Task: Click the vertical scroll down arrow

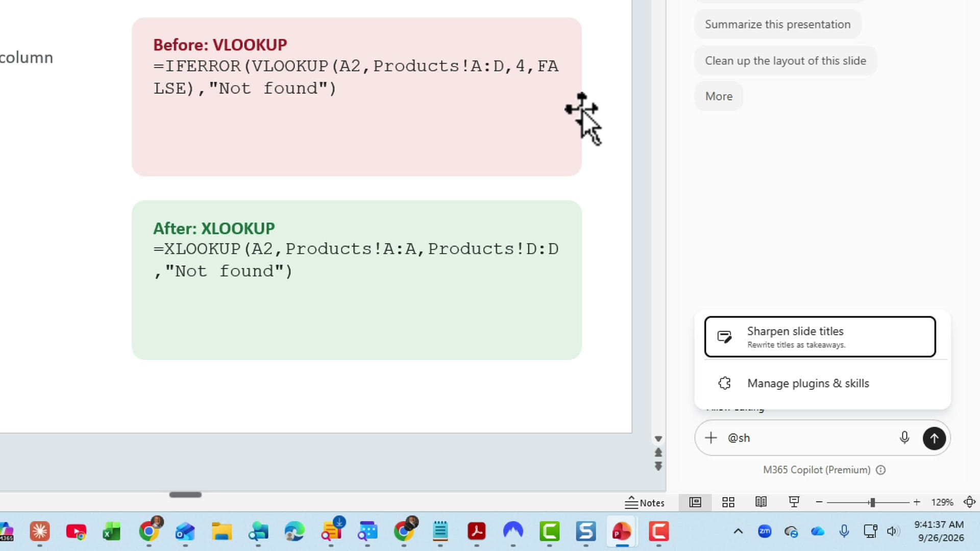Action: (x=658, y=439)
